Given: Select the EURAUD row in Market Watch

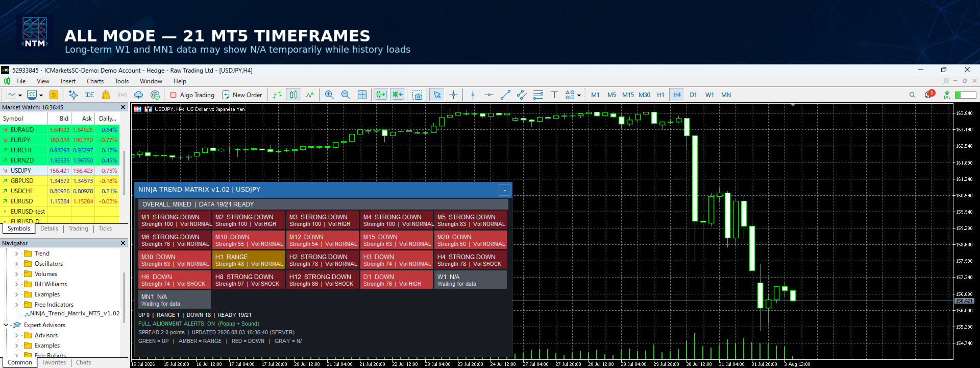Looking at the screenshot, I should tap(60, 130).
